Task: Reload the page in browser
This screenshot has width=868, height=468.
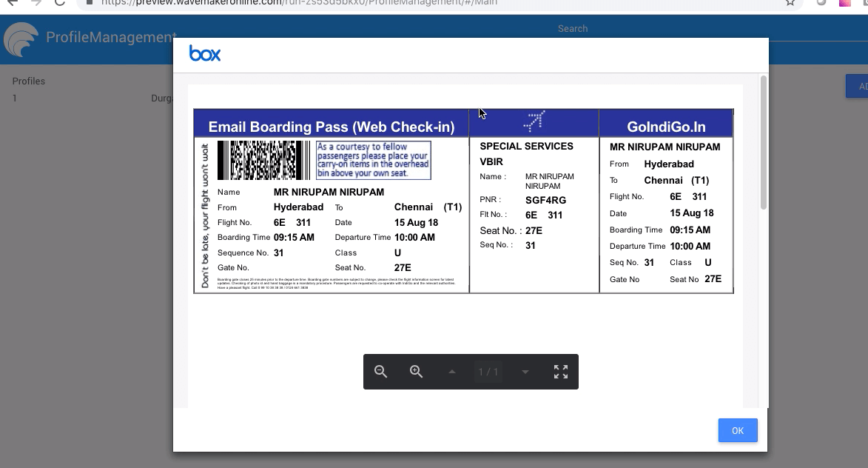Action: [60, 3]
